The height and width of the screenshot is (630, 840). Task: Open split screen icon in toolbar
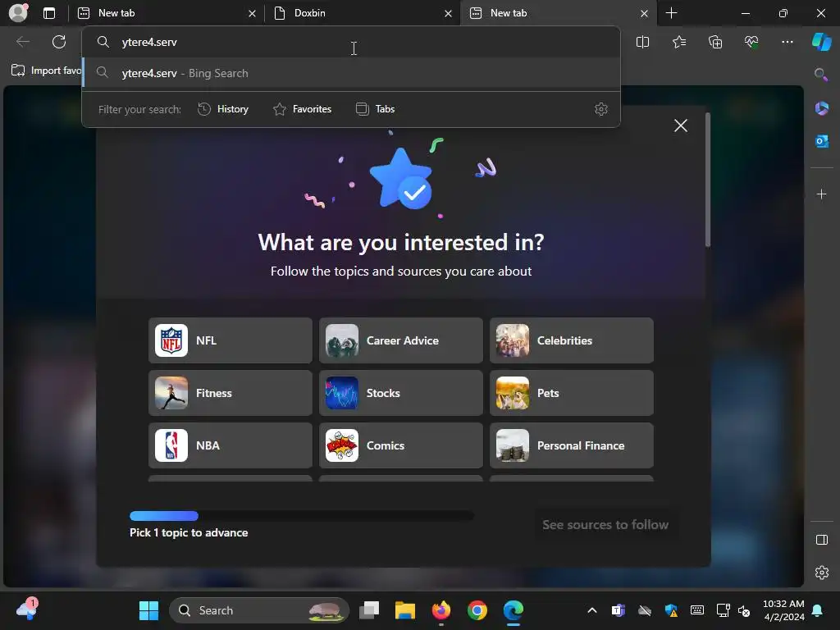click(x=642, y=42)
